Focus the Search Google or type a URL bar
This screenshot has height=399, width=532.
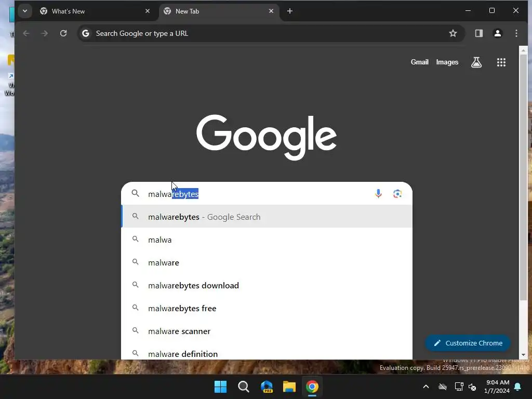(271, 33)
